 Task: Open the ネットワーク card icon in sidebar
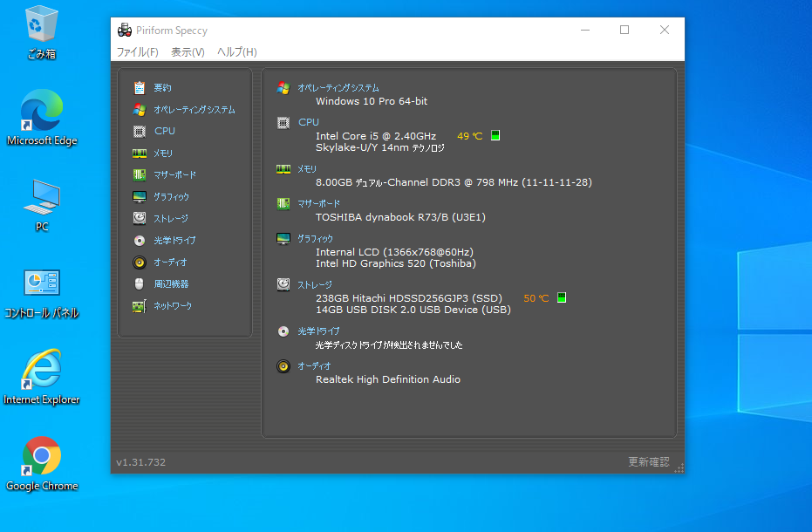point(140,306)
